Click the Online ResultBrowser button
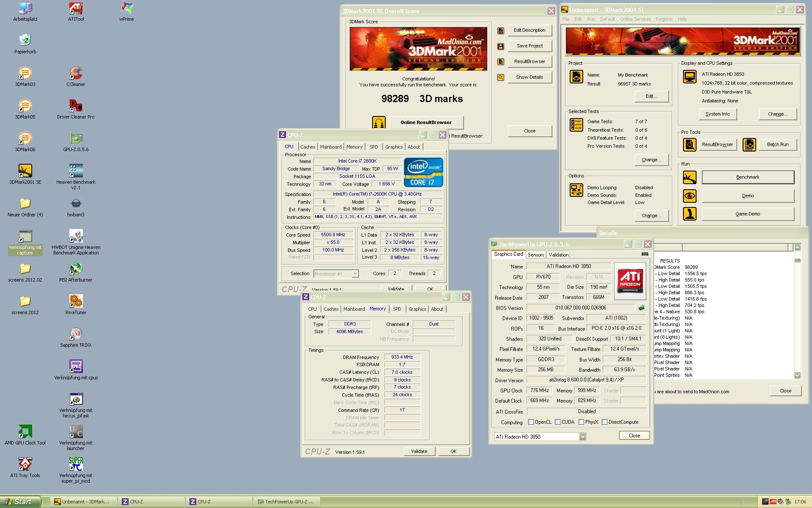Image resolution: width=812 pixels, height=508 pixels. click(x=426, y=122)
